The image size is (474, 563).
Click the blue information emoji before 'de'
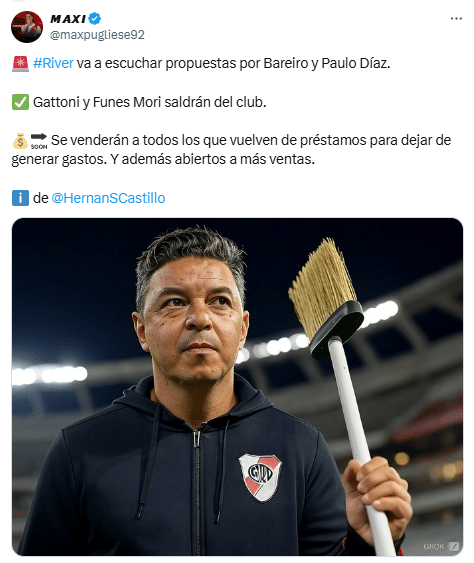click(20, 198)
